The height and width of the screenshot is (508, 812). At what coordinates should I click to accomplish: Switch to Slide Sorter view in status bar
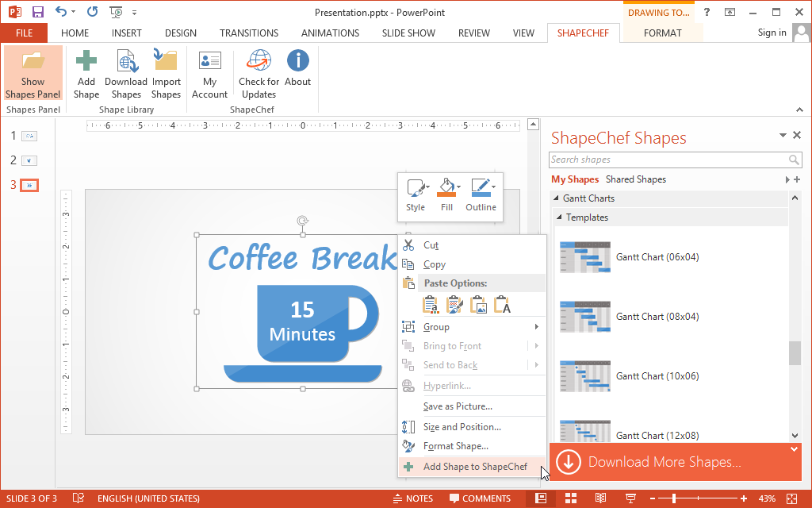click(569, 498)
